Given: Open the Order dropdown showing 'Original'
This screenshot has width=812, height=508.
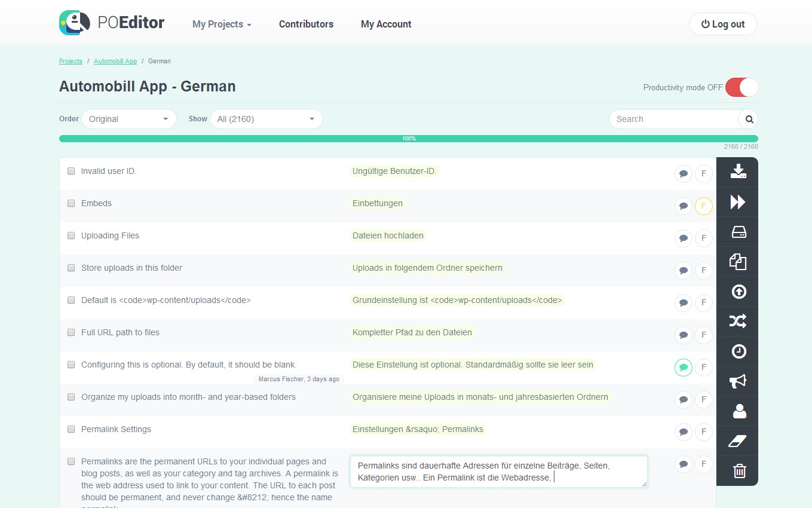Looking at the screenshot, I should 129,119.
